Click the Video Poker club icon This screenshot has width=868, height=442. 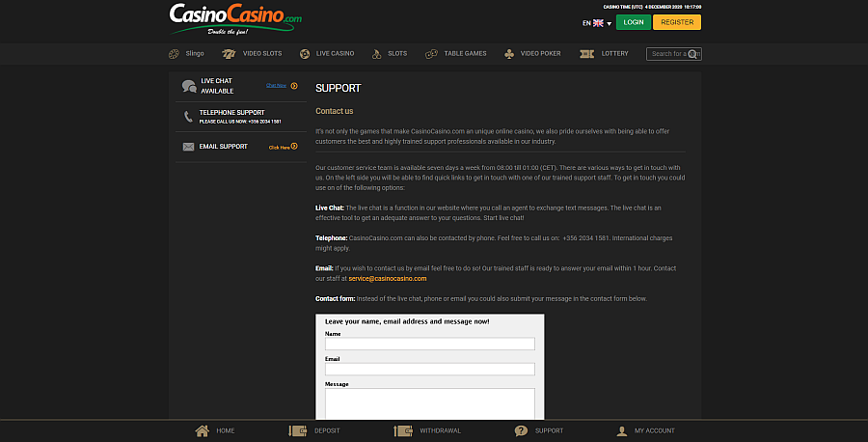(x=509, y=54)
